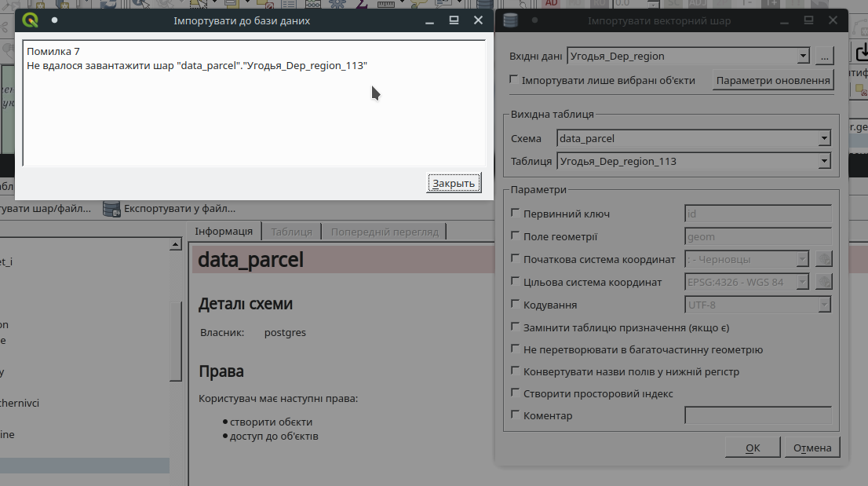
Task: Open the "Схема" dropdown showing data_parcel
Action: pyautogui.click(x=824, y=138)
